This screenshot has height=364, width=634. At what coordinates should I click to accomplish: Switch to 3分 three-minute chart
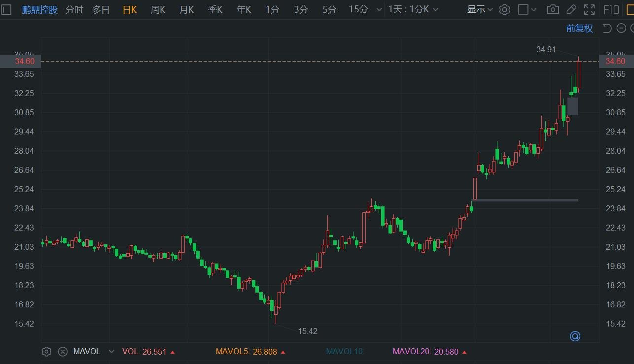coord(301,9)
